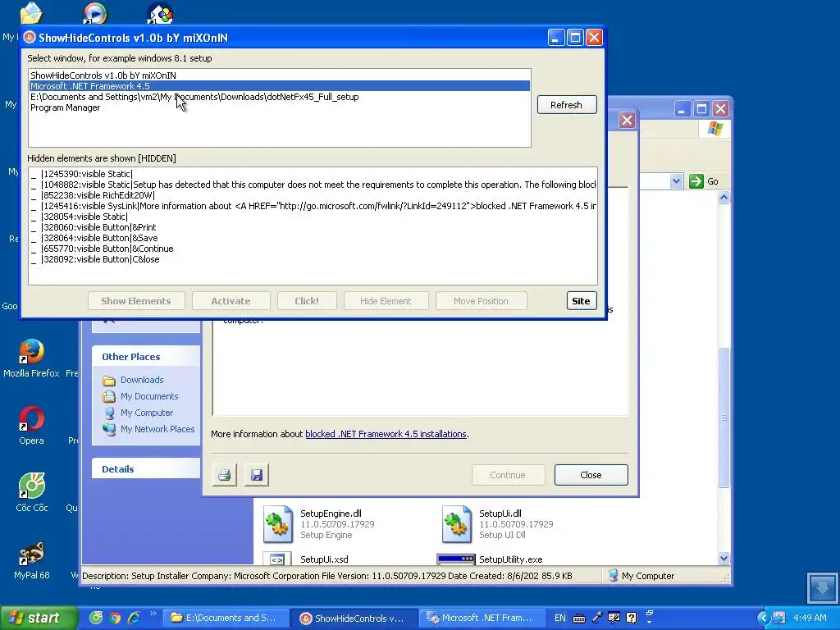The image size is (840, 630).
Task: Click the floppy disk save icon in the .NET dialog
Action: [257, 475]
